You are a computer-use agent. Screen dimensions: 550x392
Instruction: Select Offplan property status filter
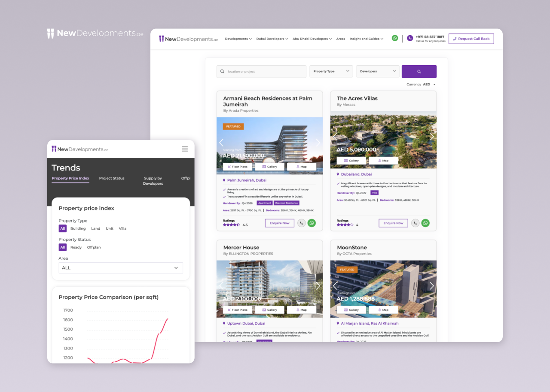94,247
